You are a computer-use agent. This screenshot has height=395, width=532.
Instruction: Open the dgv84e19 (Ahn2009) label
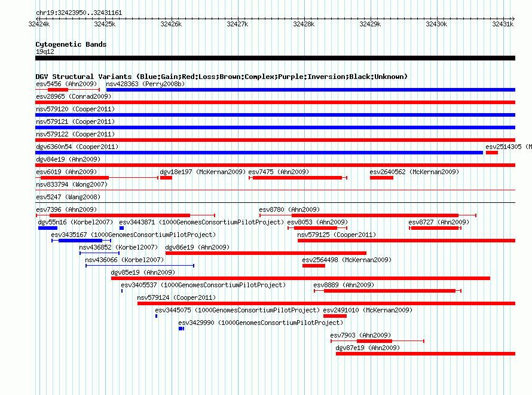(68, 159)
